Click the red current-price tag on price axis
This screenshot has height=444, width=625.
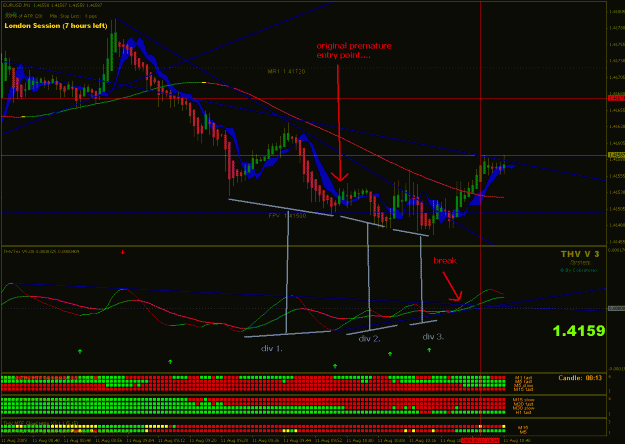(x=616, y=98)
